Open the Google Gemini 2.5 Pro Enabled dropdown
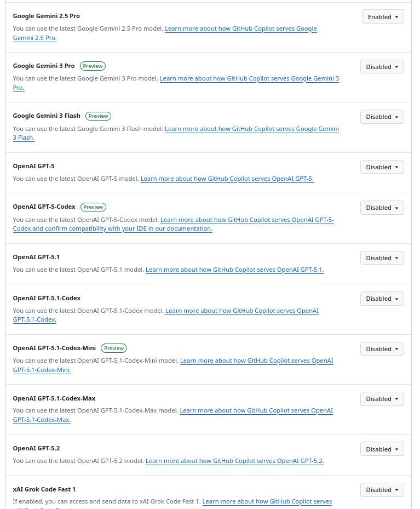The width and height of the screenshot is (420, 509). tap(383, 16)
